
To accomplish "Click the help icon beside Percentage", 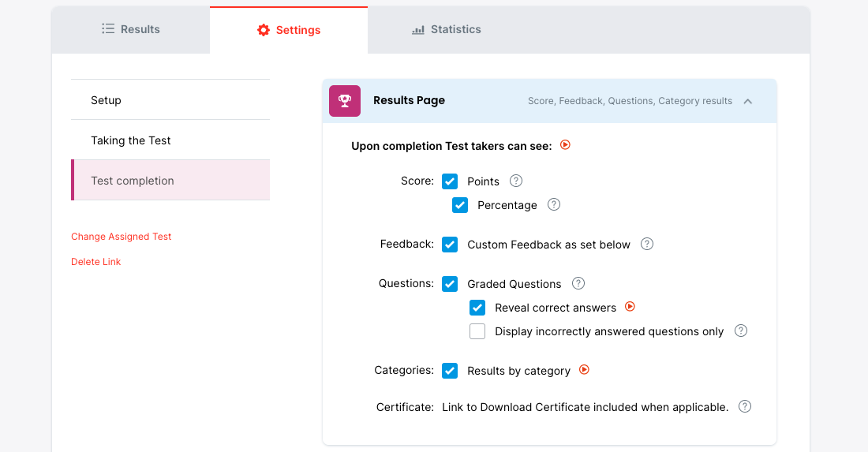I will (x=554, y=204).
